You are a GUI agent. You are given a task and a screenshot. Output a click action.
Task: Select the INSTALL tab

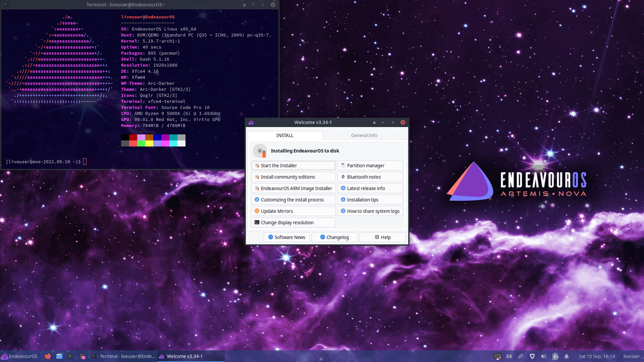pyautogui.click(x=285, y=136)
